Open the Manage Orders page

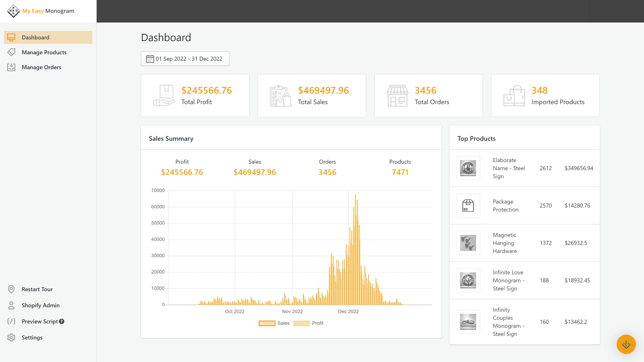click(x=41, y=67)
